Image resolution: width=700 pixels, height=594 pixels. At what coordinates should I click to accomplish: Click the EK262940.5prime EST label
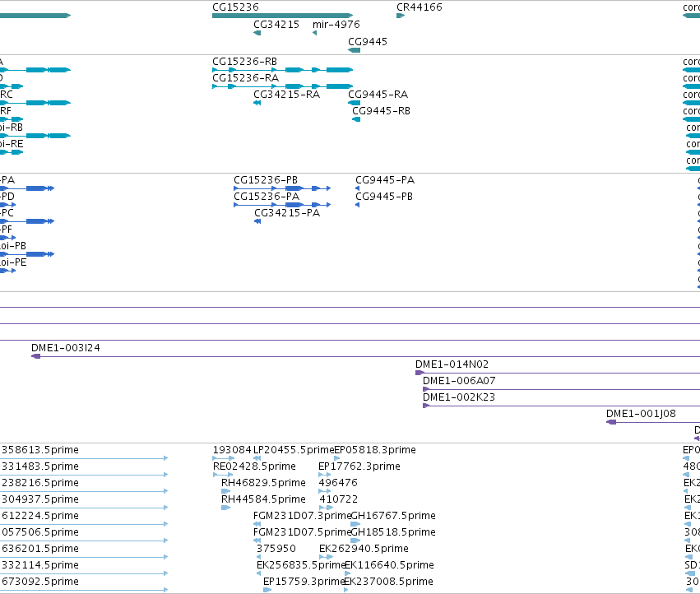(x=364, y=549)
